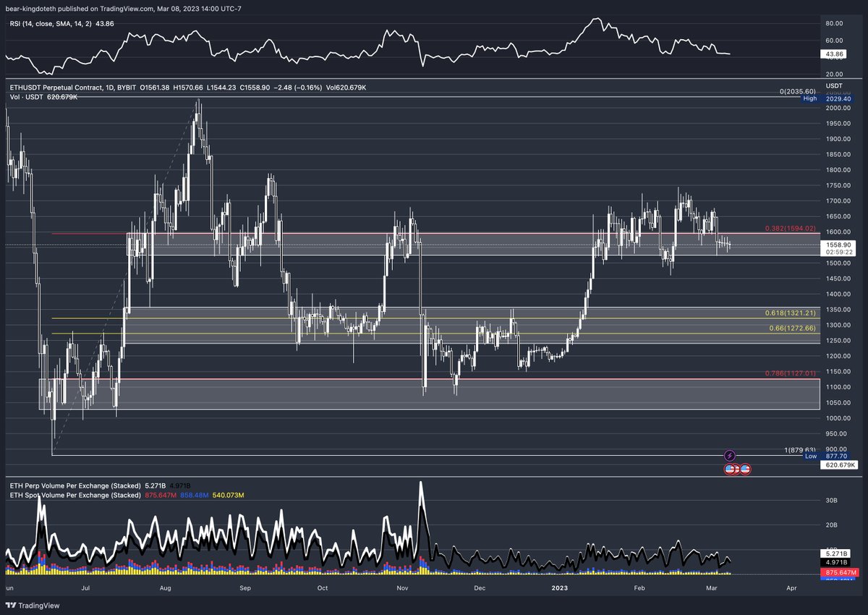Click the 20.00 RSI pane axis label
Viewport: 868px width, 615px height.
point(834,74)
